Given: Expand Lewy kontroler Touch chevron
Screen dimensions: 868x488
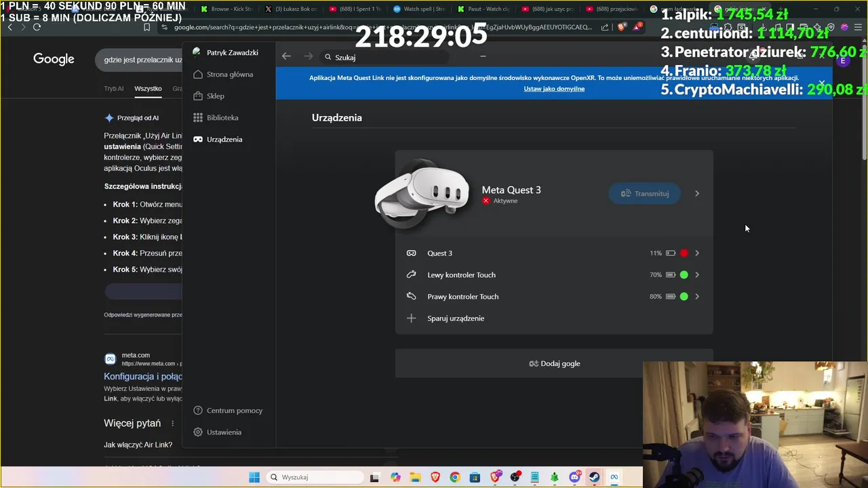Looking at the screenshot, I should click(x=697, y=275).
